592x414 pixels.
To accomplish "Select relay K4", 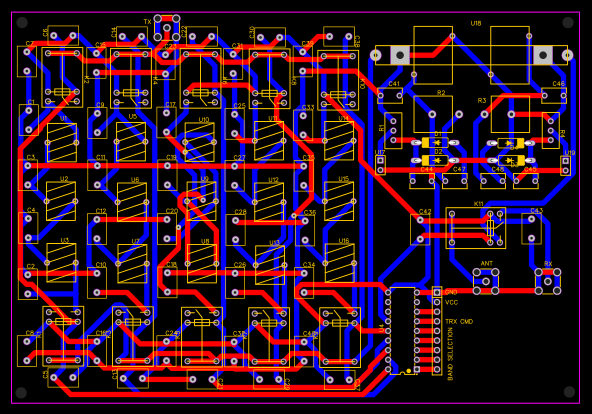I will click(x=131, y=78).
